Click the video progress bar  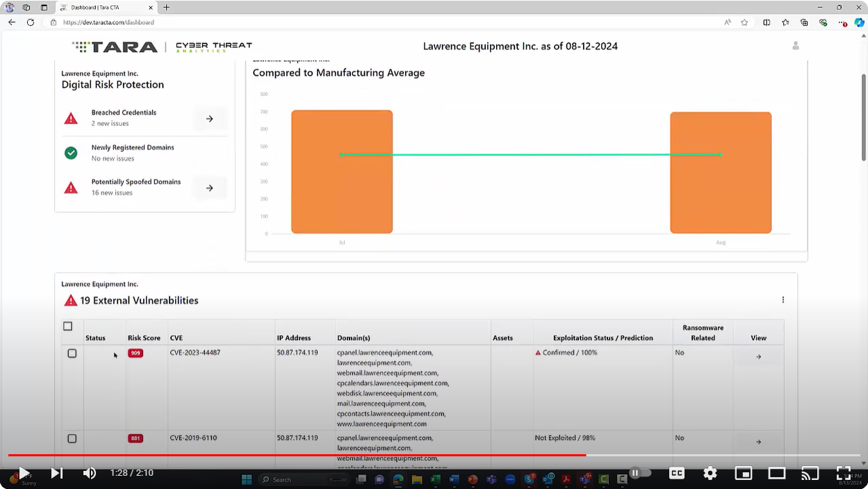pyautogui.click(x=434, y=456)
